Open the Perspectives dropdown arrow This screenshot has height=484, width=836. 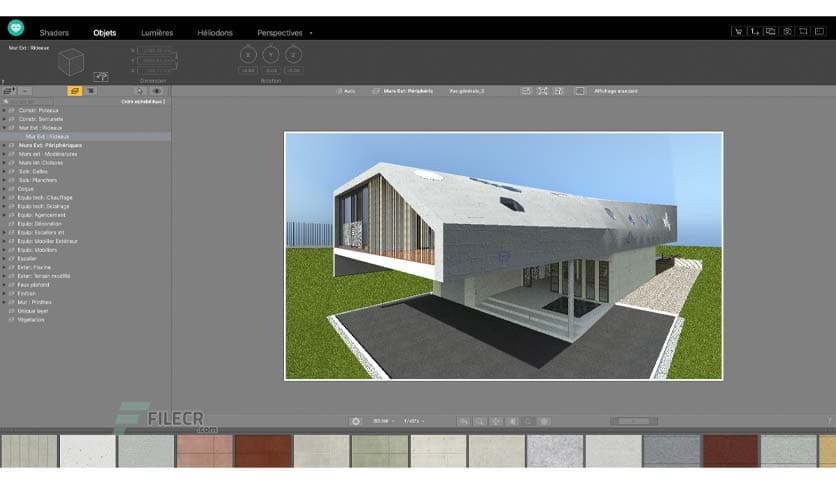click(311, 33)
